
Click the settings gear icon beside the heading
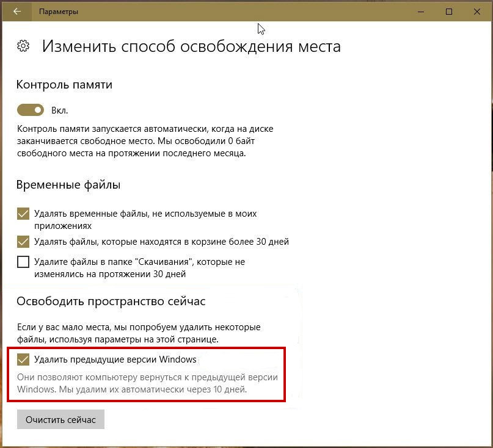23,46
